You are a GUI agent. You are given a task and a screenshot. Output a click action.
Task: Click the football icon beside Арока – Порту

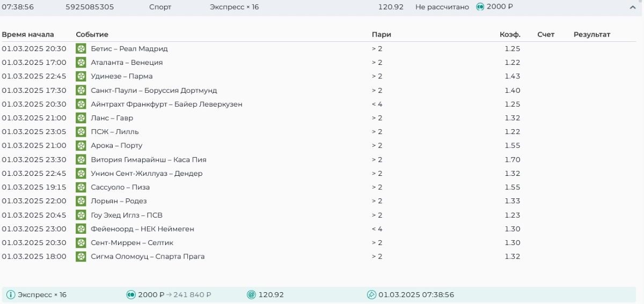tap(81, 145)
